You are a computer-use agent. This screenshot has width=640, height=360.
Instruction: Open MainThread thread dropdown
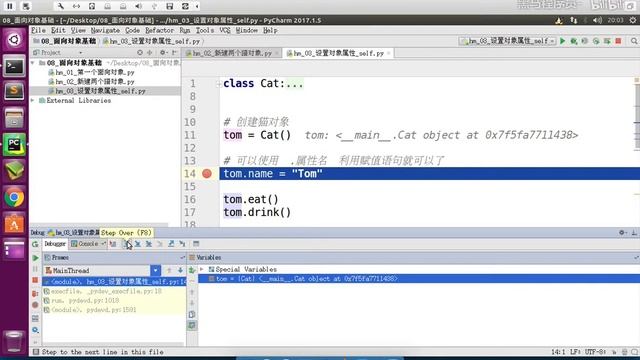156,270
